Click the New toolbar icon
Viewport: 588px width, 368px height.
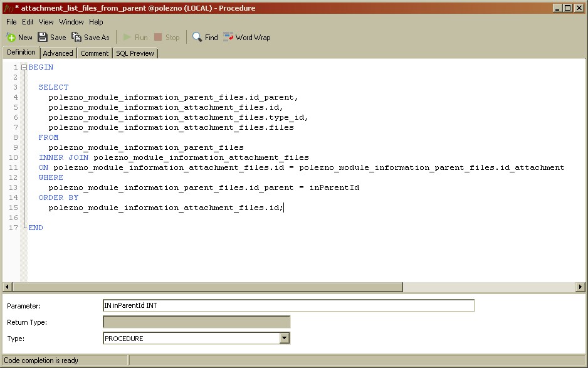(11, 37)
